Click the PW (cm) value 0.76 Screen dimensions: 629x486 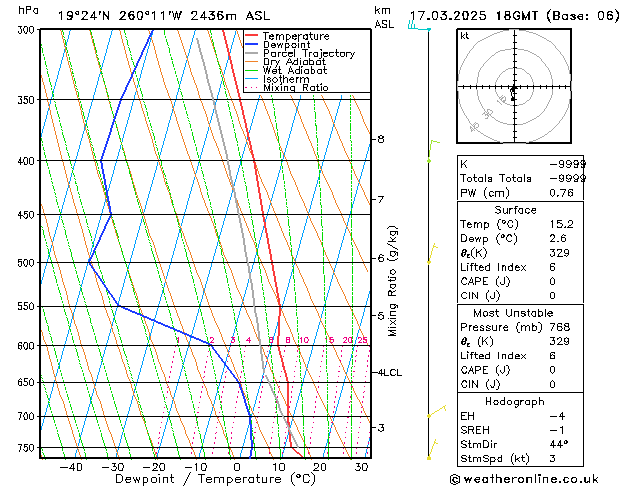point(561,193)
